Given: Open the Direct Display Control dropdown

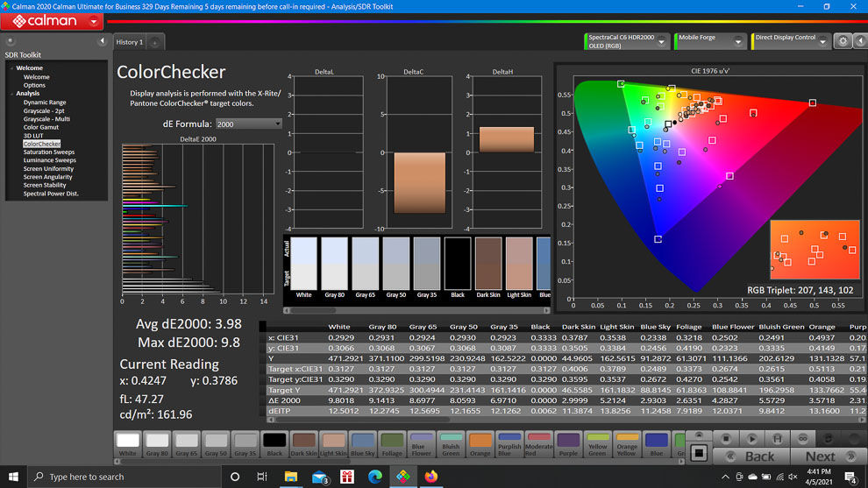Looking at the screenshot, I should click(822, 42).
